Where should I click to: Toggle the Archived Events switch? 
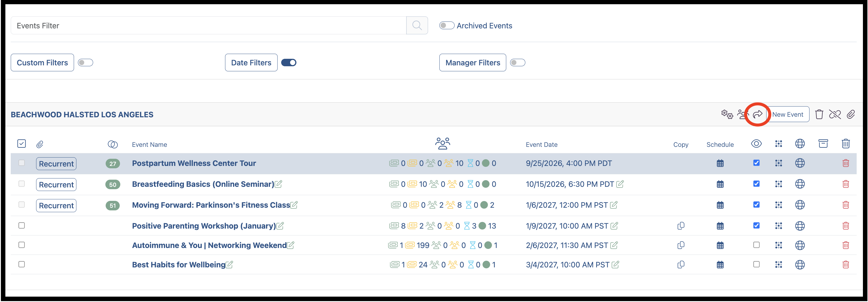click(447, 25)
